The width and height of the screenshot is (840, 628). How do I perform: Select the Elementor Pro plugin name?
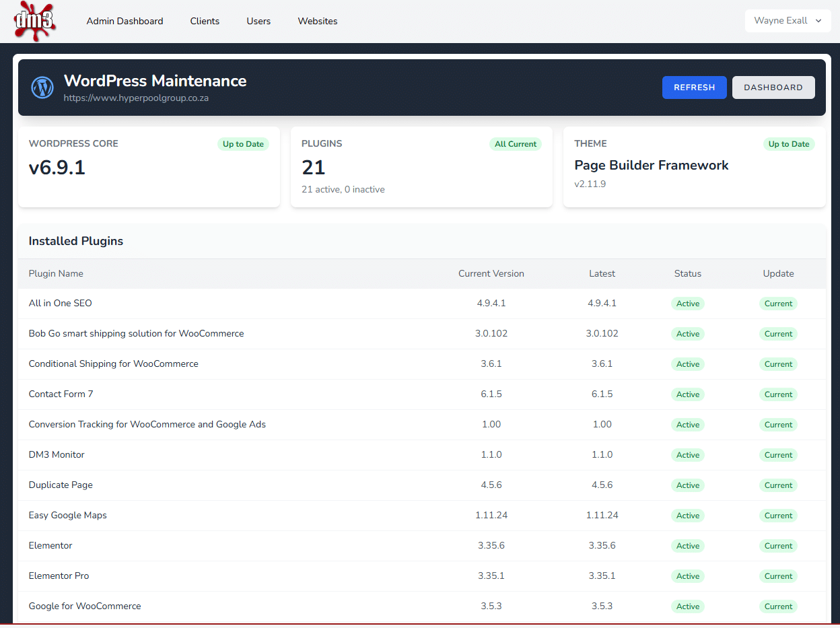pos(59,576)
